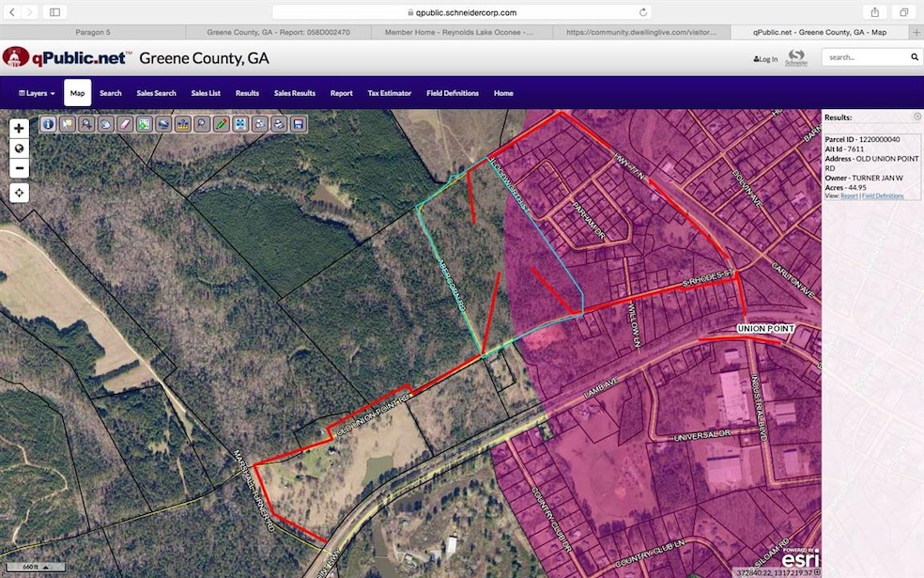Zoom out with the minus button
The width and height of the screenshot is (924, 578).
point(19,168)
